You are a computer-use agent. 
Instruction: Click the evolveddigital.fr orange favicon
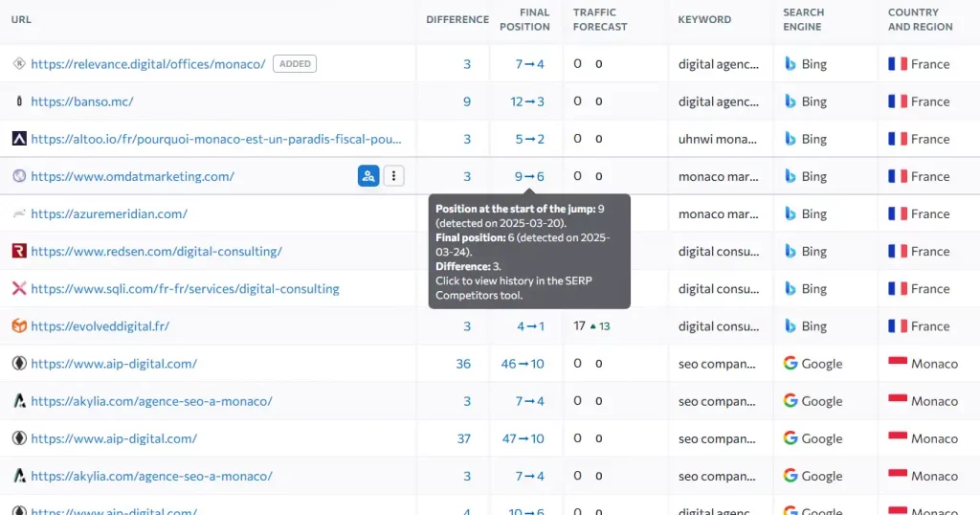click(19, 326)
